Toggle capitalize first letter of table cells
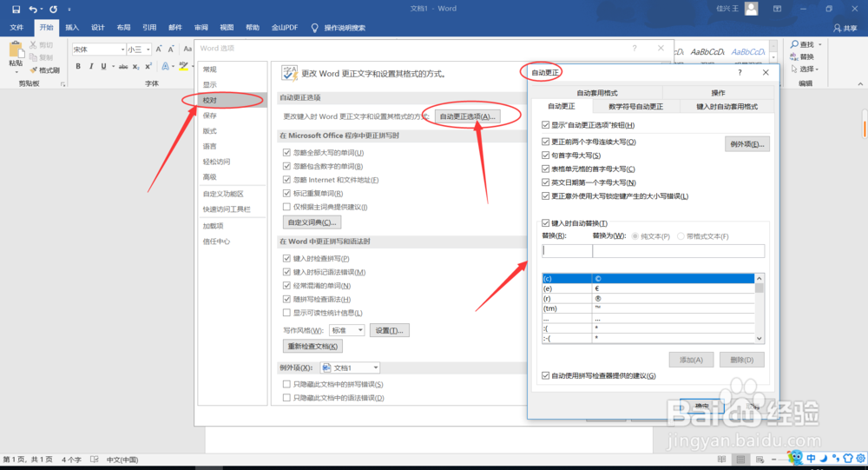This screenshot has height=470, width=868. (545, 169)
